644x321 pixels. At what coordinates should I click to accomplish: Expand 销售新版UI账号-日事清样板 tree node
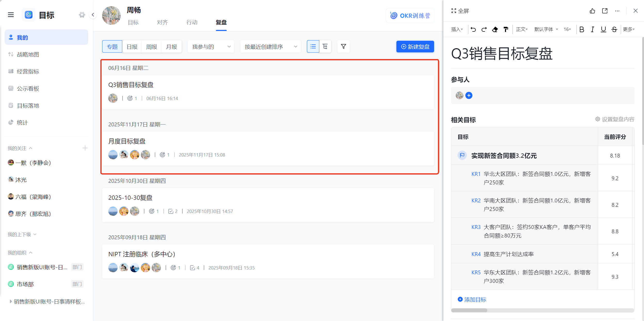[x=11, y=301]
